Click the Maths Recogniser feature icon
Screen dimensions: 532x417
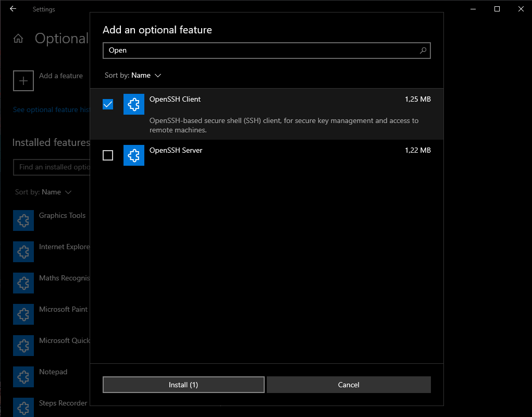(x=23, y=283)
